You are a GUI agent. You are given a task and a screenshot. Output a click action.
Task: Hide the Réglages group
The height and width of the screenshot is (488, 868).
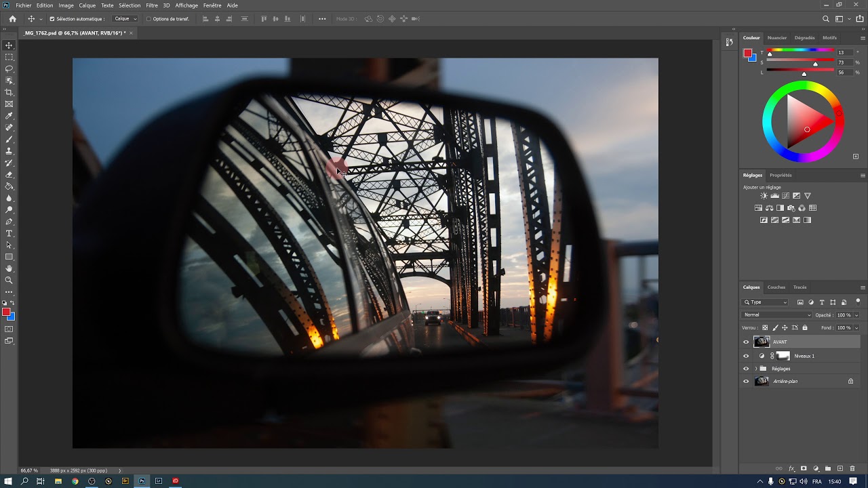pyautogui.click(x=746, y=369)
